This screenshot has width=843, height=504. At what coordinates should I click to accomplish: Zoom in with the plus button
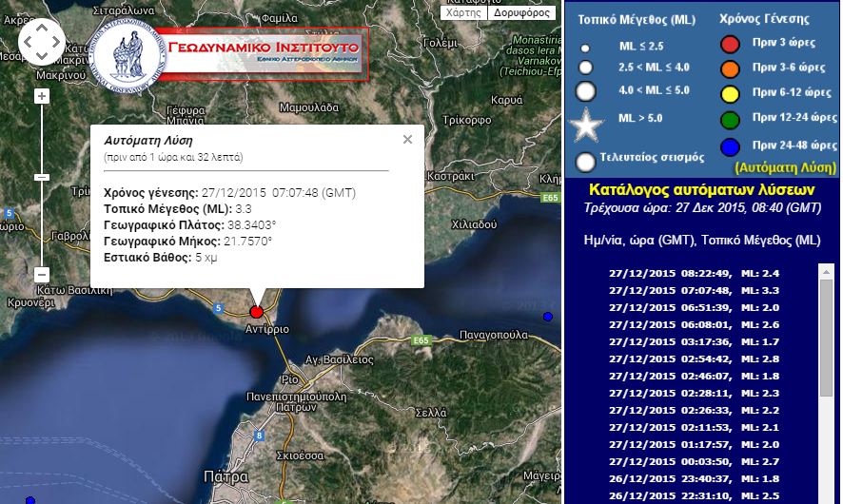pos(41,96)
